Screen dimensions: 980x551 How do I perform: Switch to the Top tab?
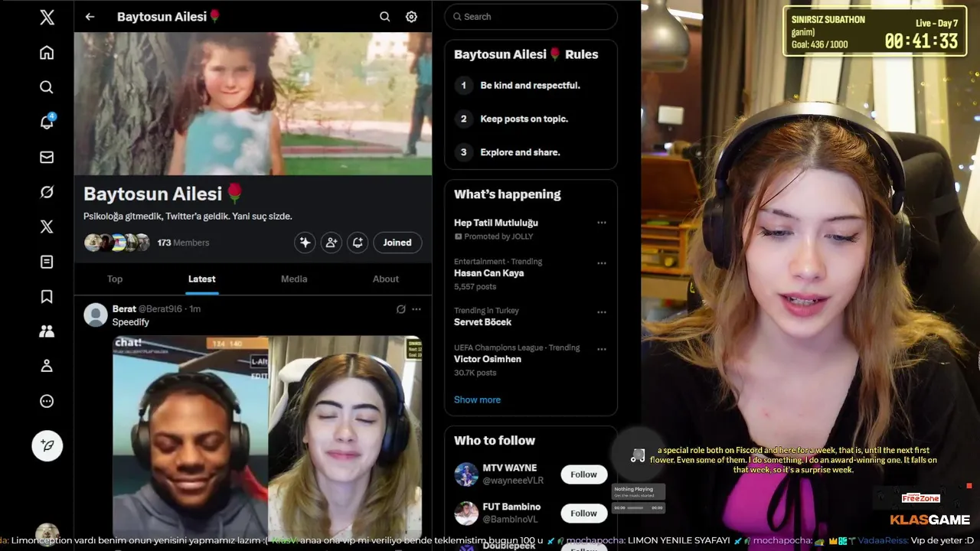point(115,279)
